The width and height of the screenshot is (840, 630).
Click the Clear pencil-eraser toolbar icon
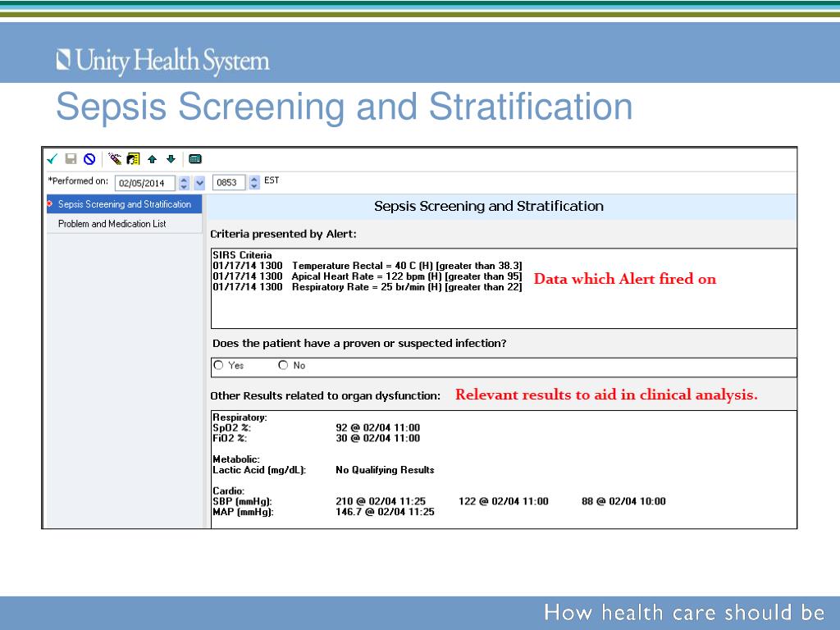[115, 158]
